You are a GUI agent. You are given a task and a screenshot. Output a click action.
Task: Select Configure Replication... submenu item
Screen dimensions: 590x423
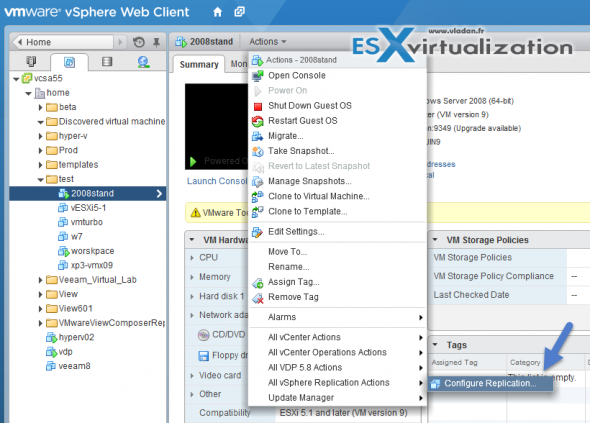(x=490, y=383)
